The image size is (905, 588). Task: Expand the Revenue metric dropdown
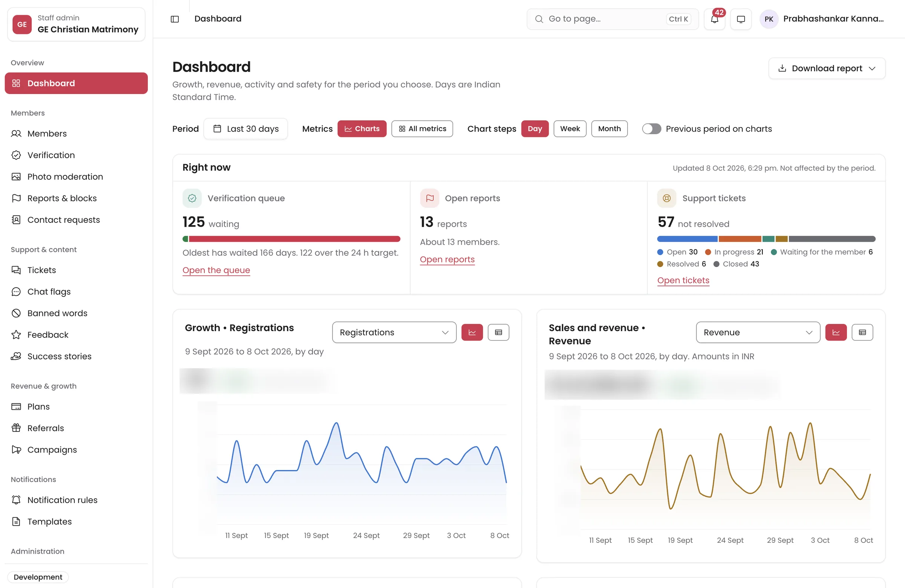tap(758, 332)
